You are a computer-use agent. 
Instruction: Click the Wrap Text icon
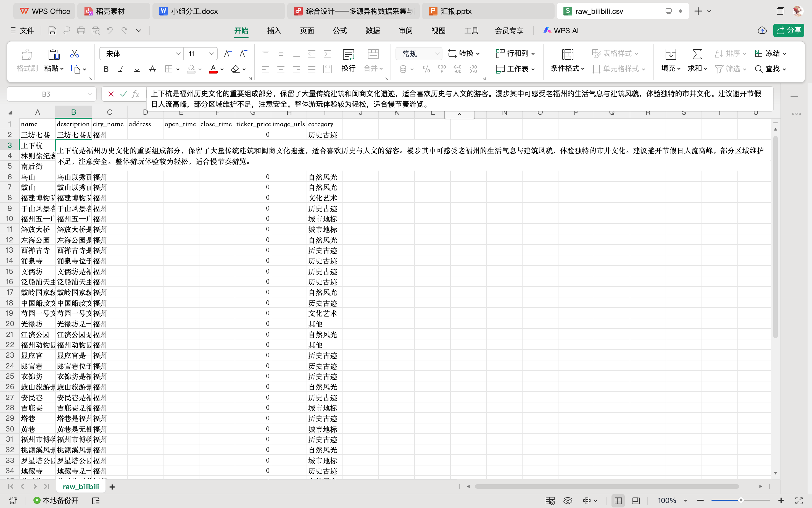[348, 54]
